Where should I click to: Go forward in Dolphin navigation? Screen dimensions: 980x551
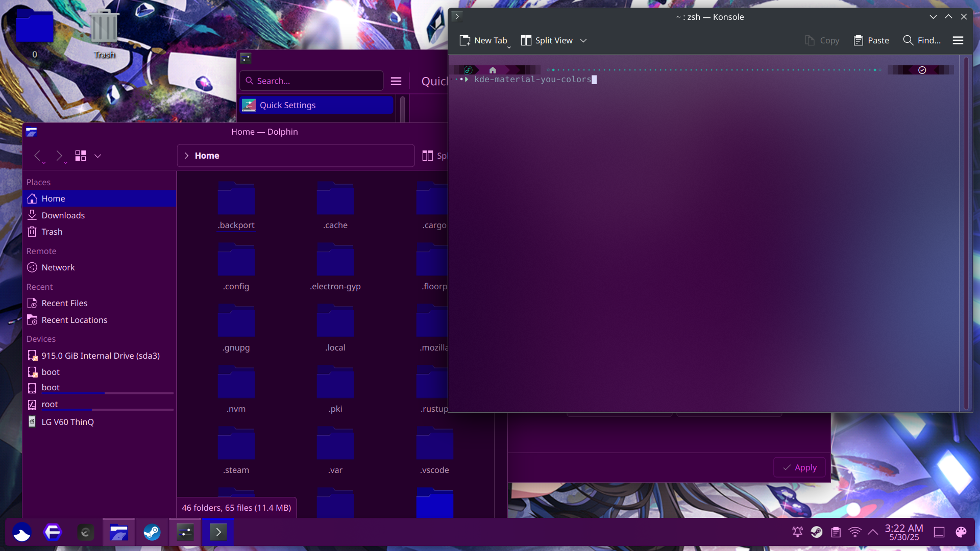point(59,156)
